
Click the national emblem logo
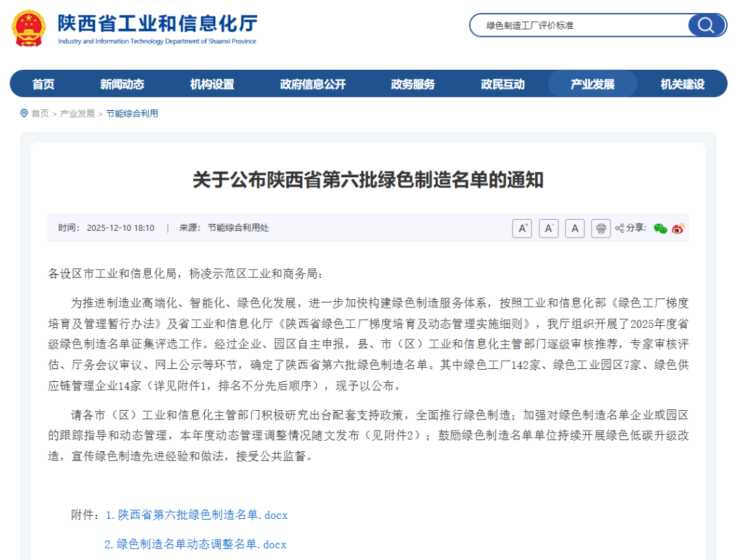coord(29,28)
